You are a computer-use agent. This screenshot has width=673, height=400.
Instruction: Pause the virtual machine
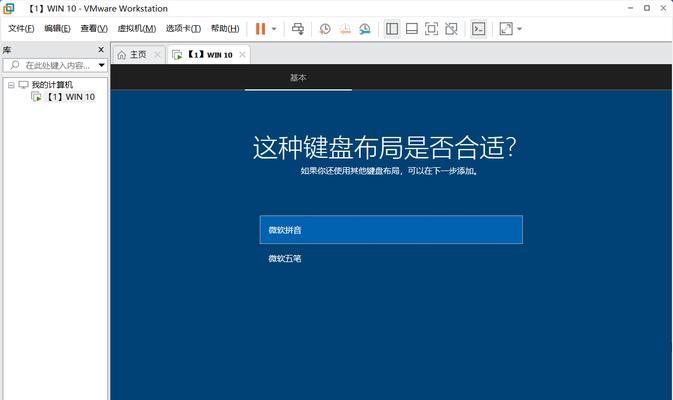(x=261, y=29)
